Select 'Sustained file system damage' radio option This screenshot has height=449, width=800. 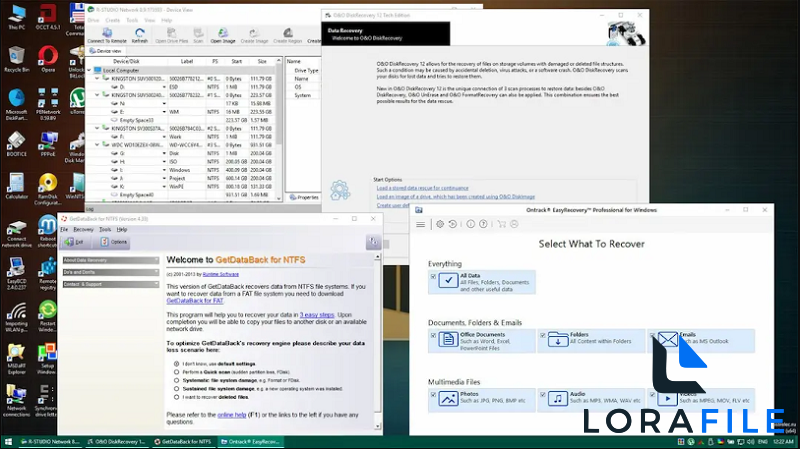(x=177, y=389)
